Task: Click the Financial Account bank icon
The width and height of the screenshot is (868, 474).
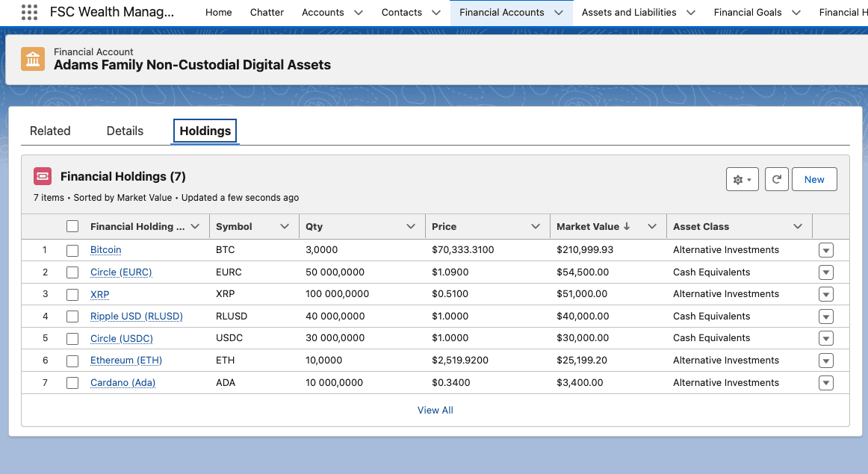Action: click(x=33, y=59)
